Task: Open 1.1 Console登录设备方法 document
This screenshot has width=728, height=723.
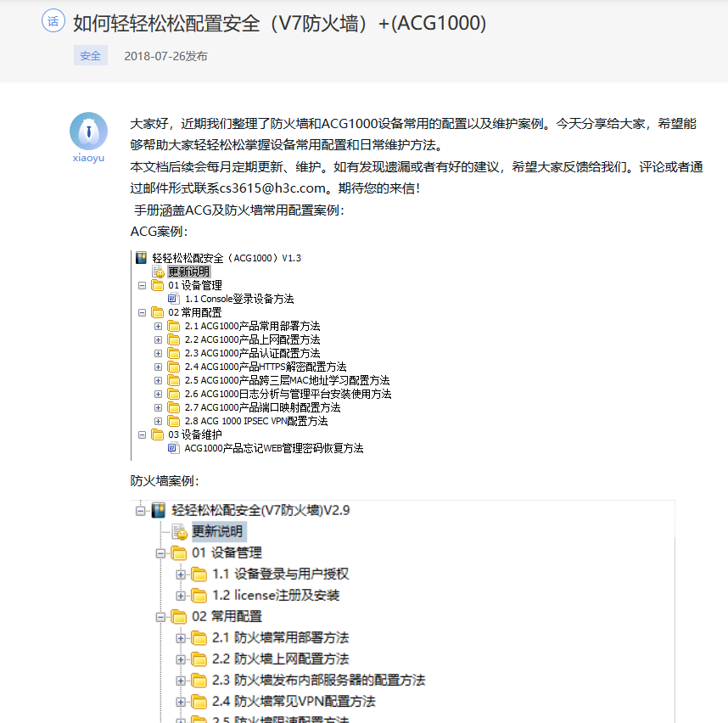Action: (239, 299)
